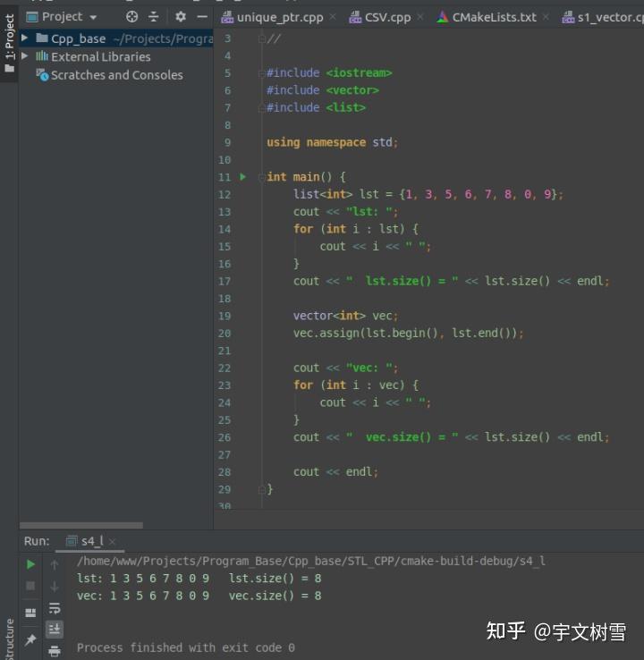Toggle scroll to end in console
The image size is (644, 660).
pyautogui.click(x=55, y=630)
